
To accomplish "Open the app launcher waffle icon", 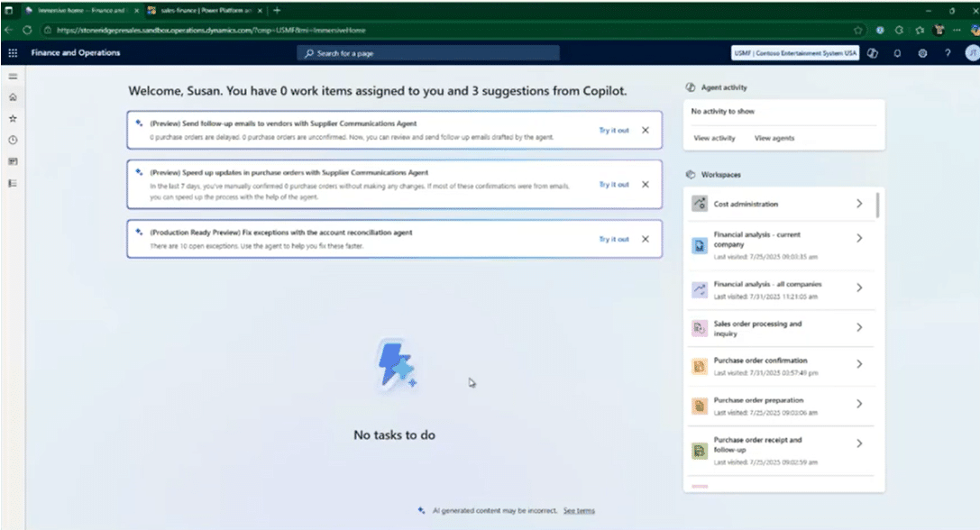I will click(x=13, y=53).
